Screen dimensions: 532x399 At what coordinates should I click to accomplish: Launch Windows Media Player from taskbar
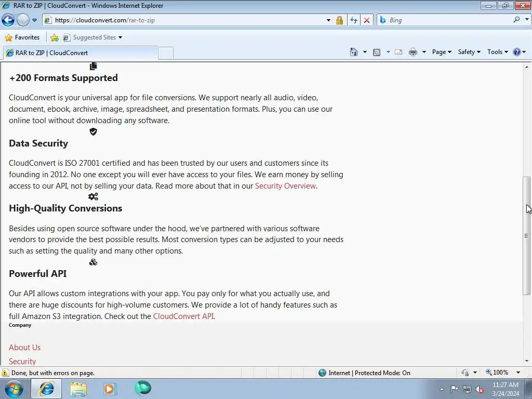coord(110,389)
